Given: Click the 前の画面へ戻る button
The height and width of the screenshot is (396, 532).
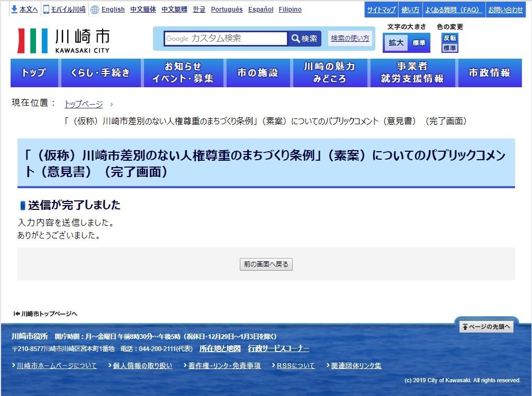Looking at the screenshot, I should pyautogui.click(x=266, y=264).
